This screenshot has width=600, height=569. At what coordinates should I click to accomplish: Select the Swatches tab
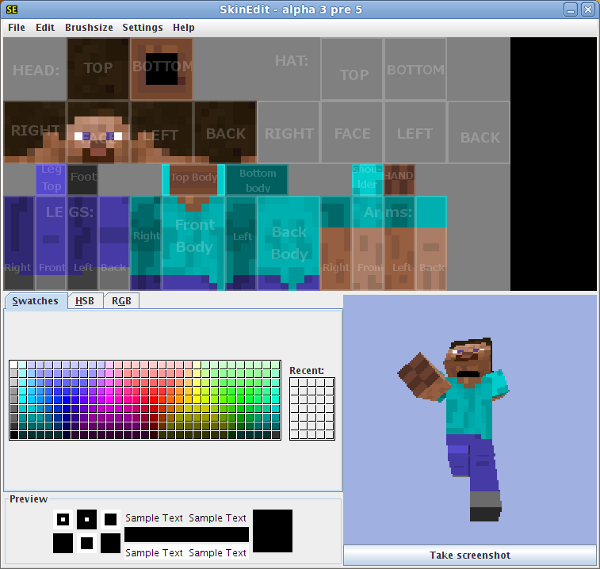click(35, 301)
